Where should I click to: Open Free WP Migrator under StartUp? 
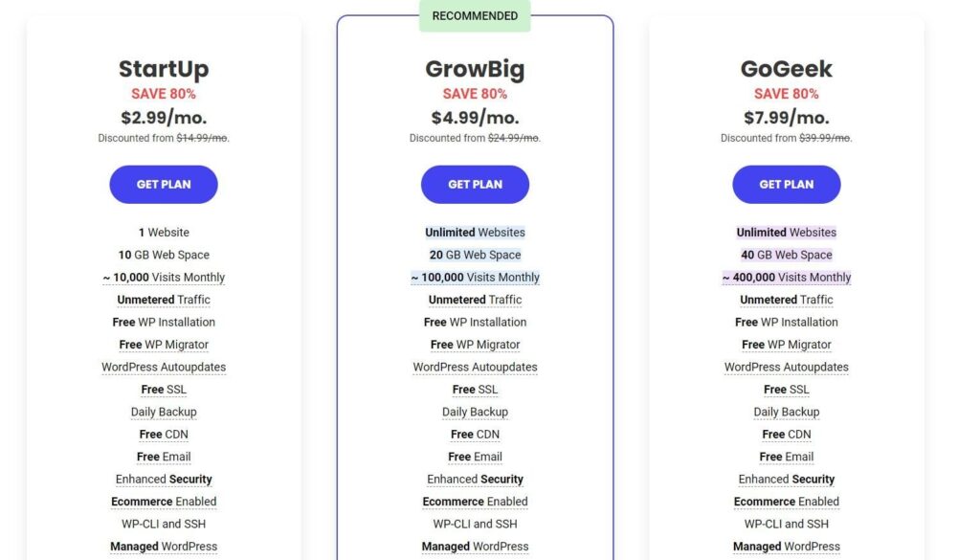164,344
